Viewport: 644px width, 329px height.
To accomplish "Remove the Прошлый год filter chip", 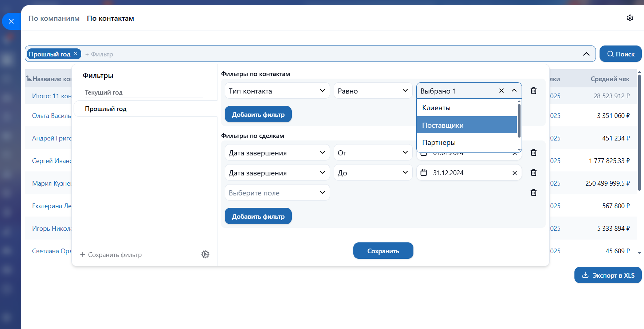I will (76, 54).
